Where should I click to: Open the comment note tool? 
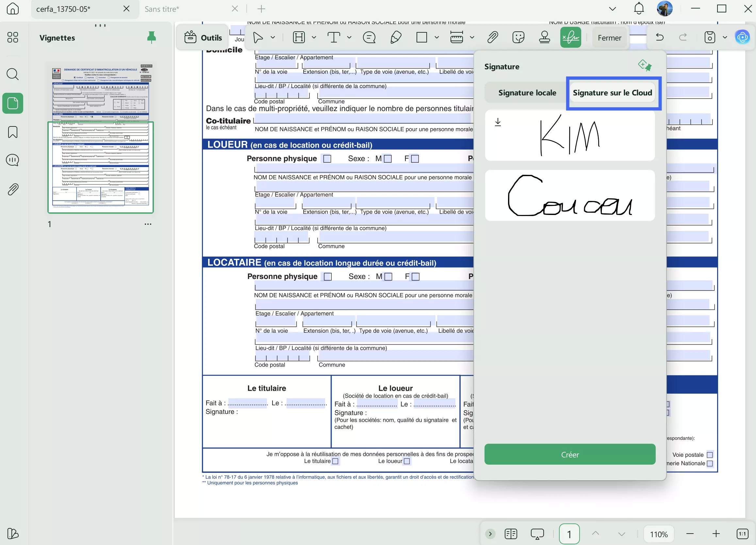(x=369, y=37)
